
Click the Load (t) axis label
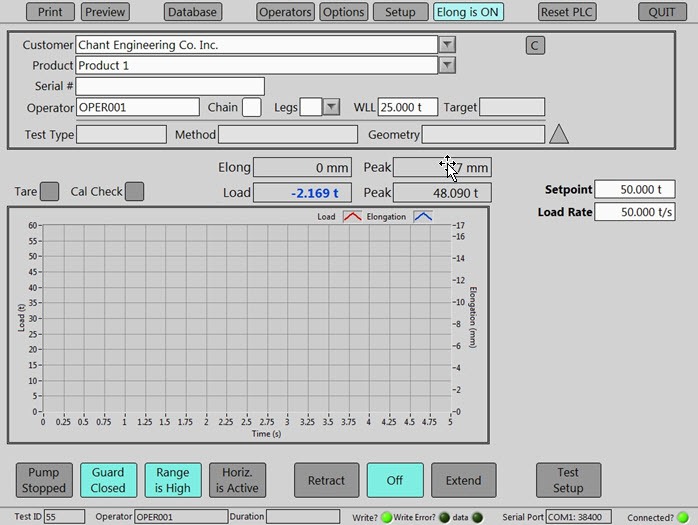[x=21, y=318]
